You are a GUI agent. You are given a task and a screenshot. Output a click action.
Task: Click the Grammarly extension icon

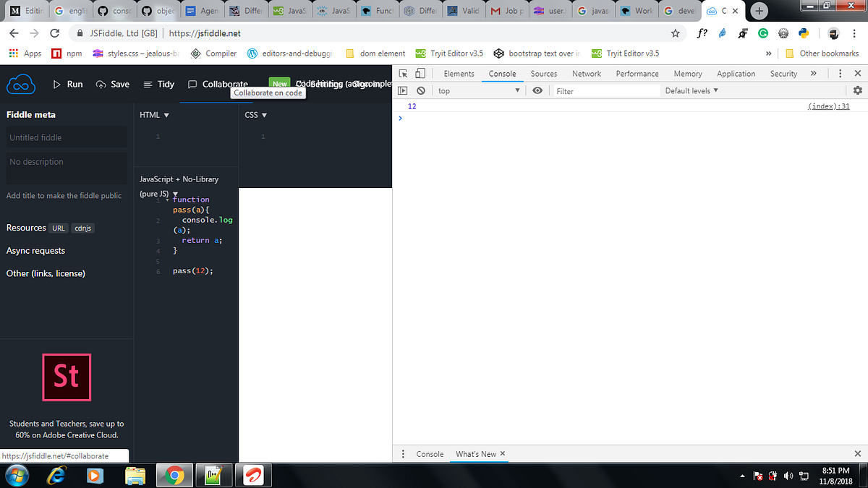tap(762, 33)
